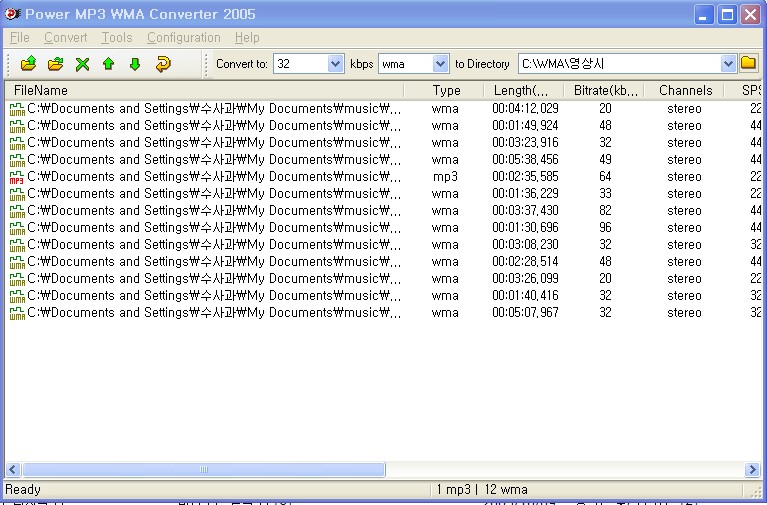
Task: Click bitrate value 96 in the list
Action: tap(606, 228)
